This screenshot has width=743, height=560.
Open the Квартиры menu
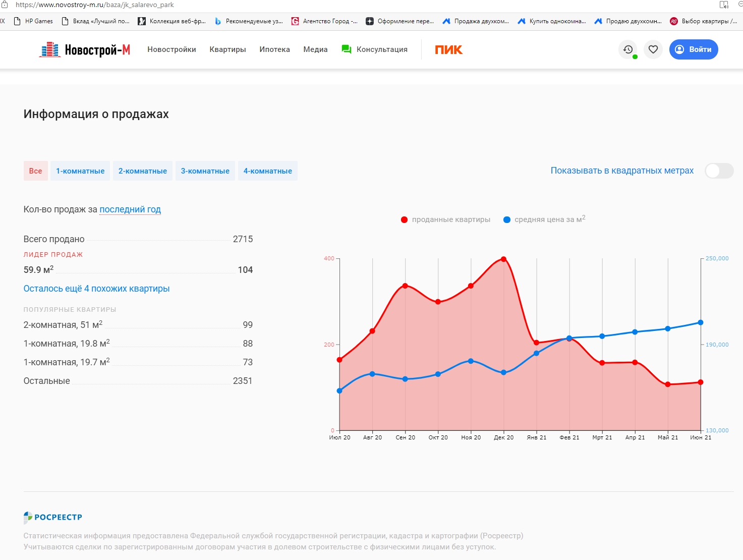(227, 49)
